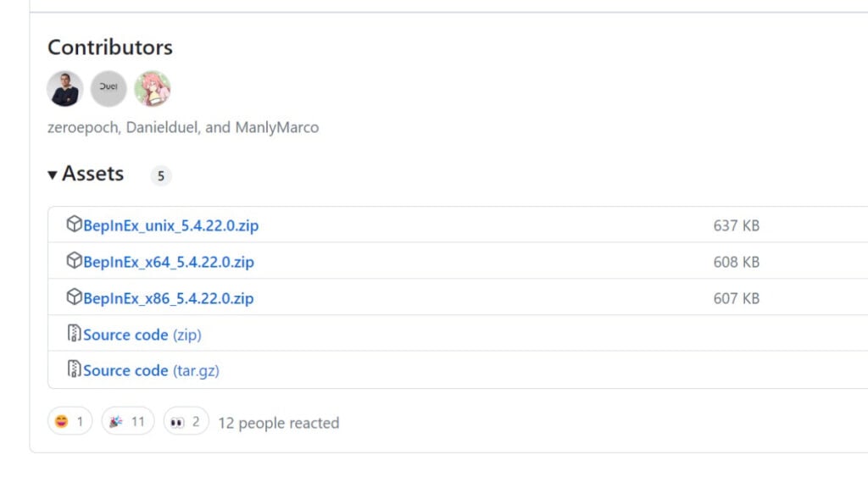Open Danielduel's contributor avatar
868x488 pixels.
pos(108,89)
